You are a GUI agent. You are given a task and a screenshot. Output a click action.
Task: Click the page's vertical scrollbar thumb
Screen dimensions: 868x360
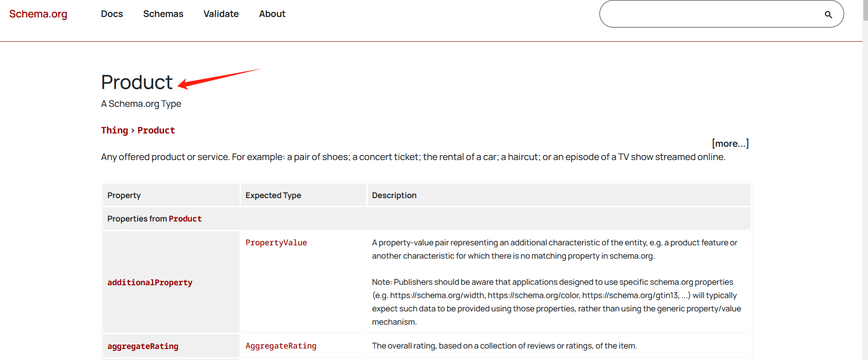pos(865,10)
